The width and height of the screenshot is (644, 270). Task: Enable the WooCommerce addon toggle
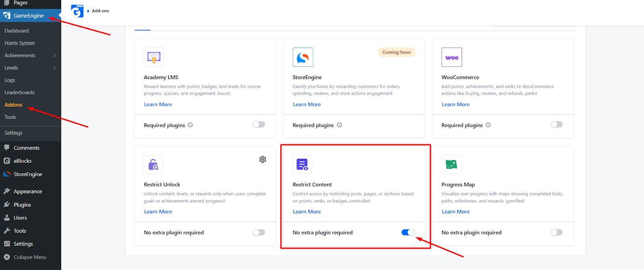(x=557, y=125)
